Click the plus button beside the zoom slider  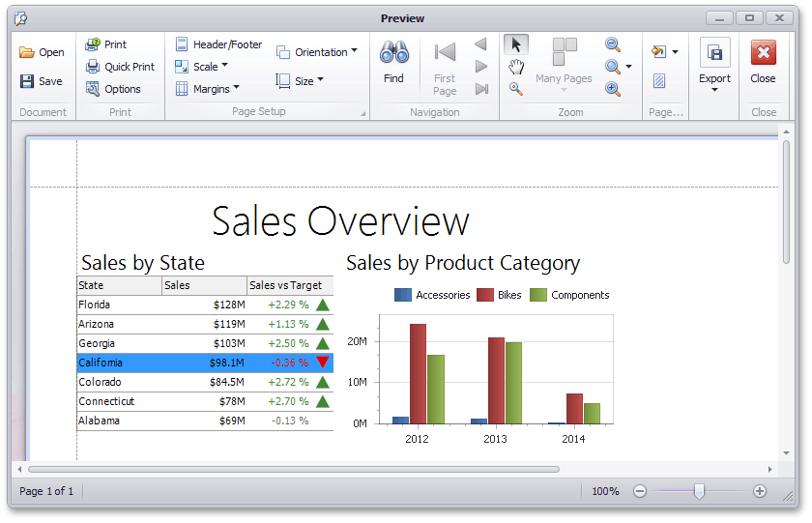760,491
